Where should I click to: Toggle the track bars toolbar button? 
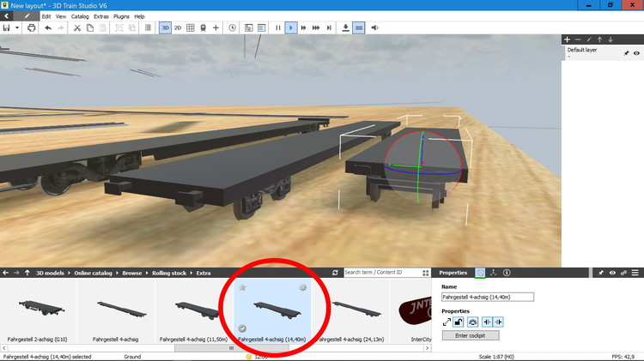point(359,28)
